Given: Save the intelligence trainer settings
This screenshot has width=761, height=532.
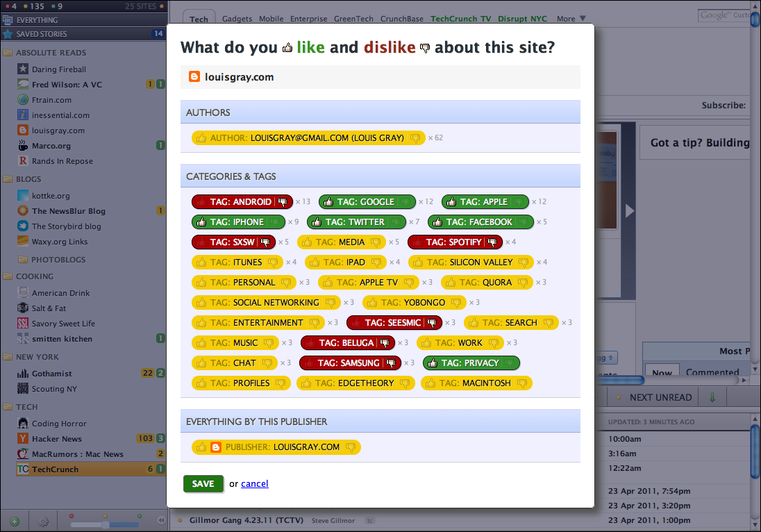Looking at the screenshot, I should pos(203,483).
